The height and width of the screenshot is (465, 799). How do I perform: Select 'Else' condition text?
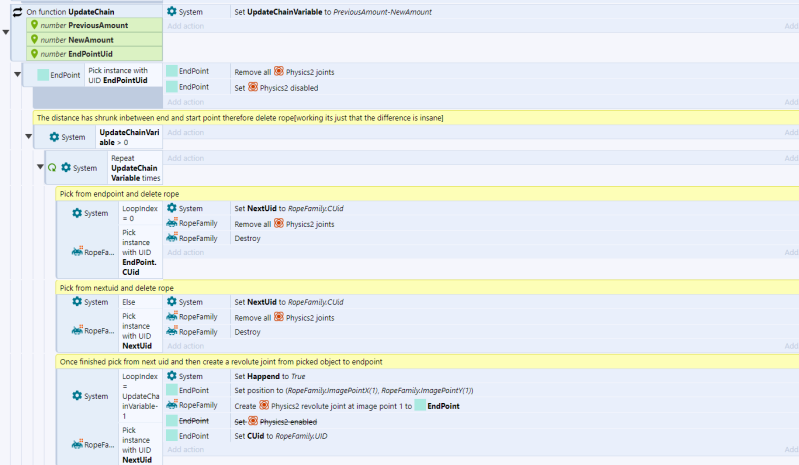coord(128,302)
